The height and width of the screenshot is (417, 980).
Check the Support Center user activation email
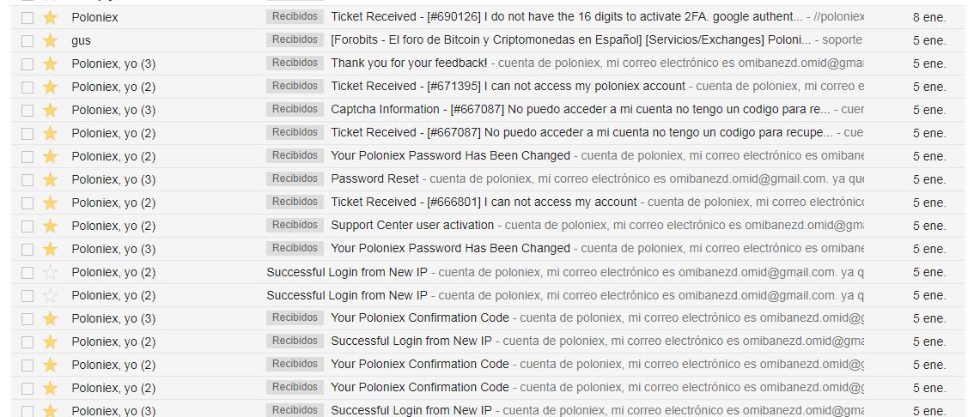[x=27, y=226]
